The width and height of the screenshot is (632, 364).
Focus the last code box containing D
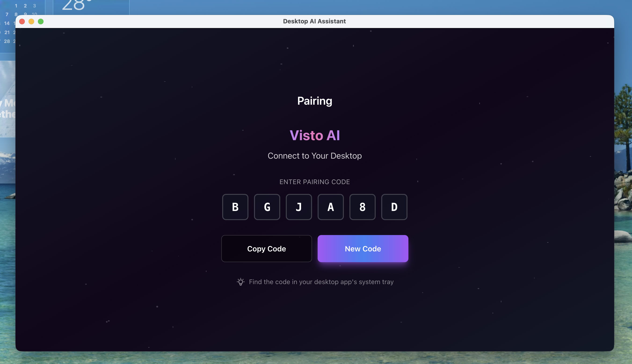[x=394, y=207]
